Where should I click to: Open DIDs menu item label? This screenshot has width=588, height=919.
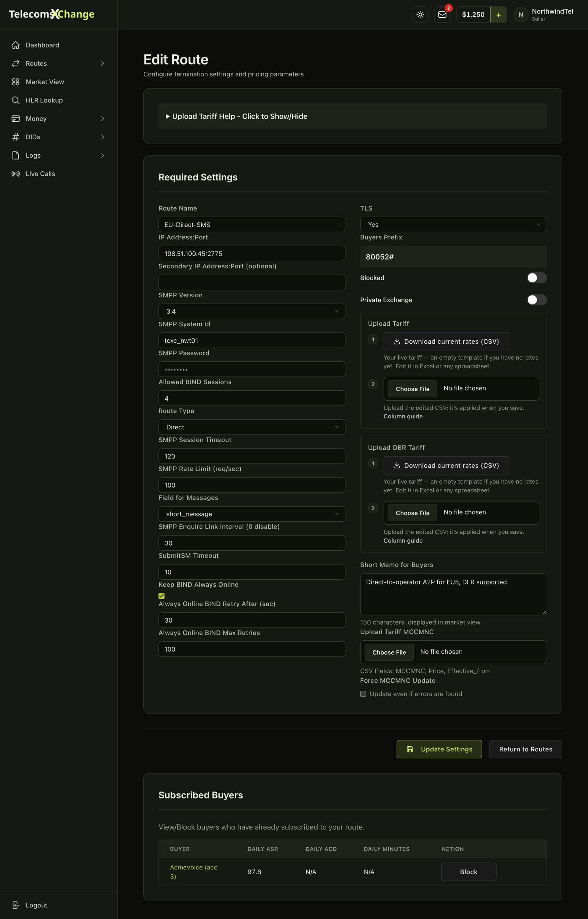tap(33, 137)
